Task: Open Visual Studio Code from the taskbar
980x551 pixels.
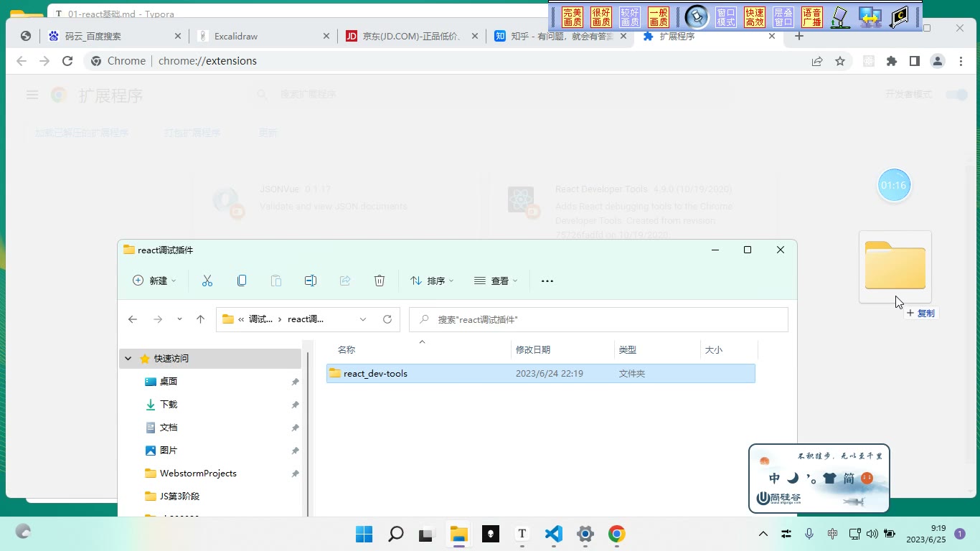Action: point(553,534)
